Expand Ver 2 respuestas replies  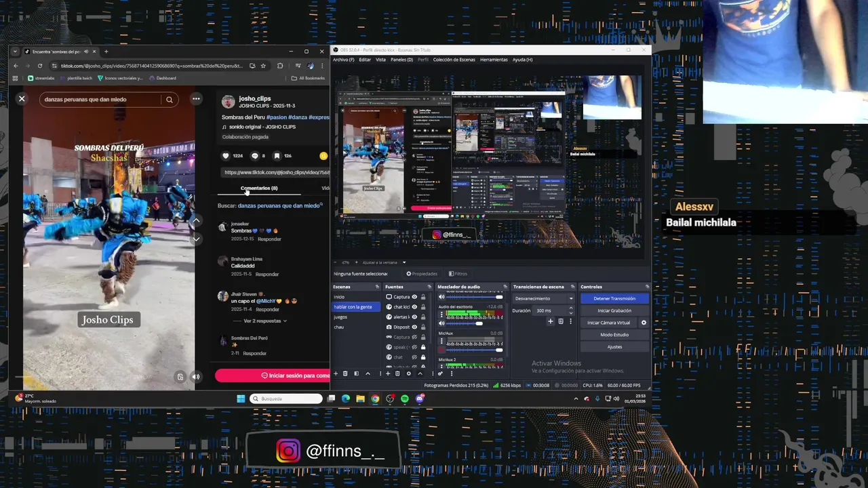tap(265, 321)
